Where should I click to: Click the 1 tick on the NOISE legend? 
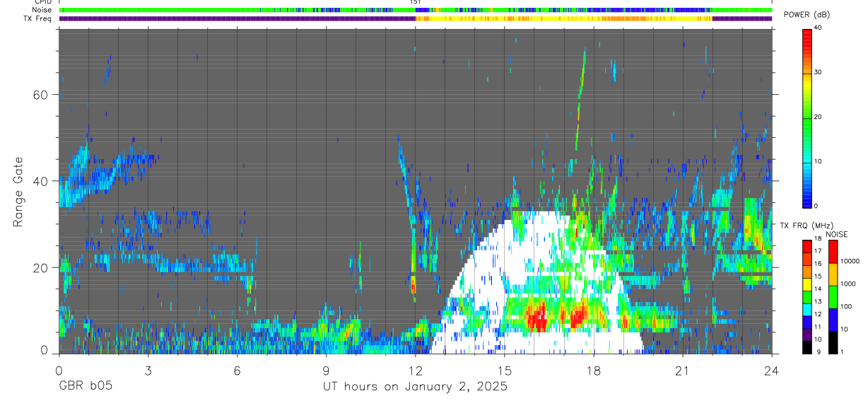841,351
